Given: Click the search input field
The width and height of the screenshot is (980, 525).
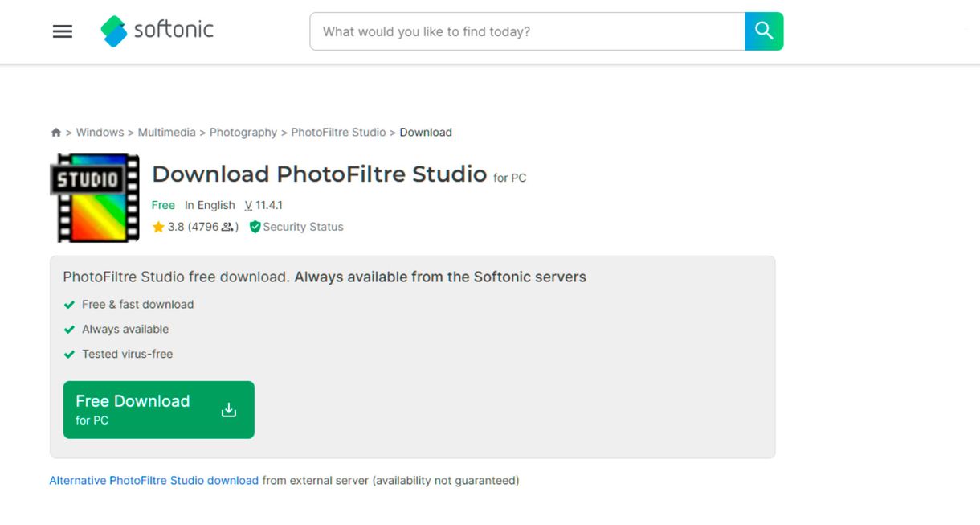Looking at the screenshot, I should (x=522, y=31).
